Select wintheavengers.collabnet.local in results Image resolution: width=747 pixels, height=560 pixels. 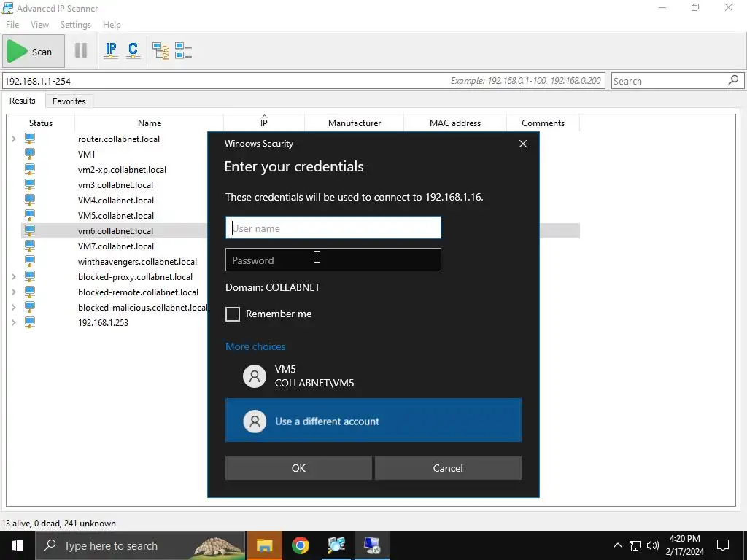[x=137, y=262]
